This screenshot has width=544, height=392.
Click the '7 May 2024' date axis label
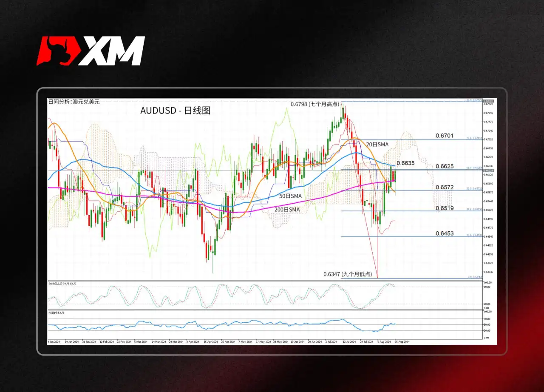tap(245, 342)
